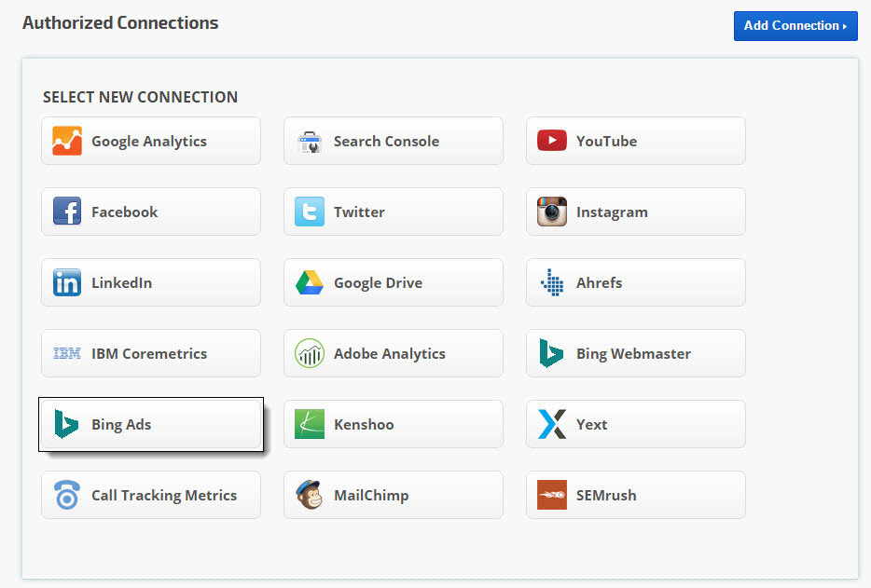Viewport: 871px width, 588px height.
Task: Select the SEMrush connection
Action: 635,495
